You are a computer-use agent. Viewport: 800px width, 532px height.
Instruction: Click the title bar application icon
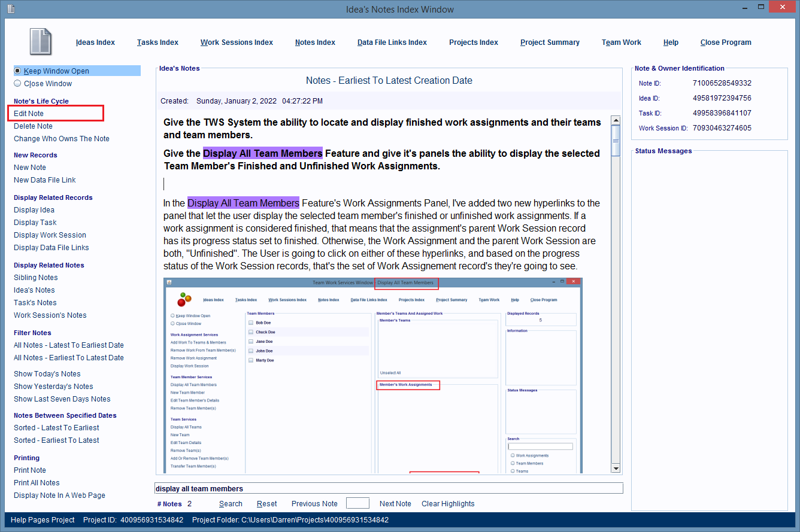click(x=10, y=9)
